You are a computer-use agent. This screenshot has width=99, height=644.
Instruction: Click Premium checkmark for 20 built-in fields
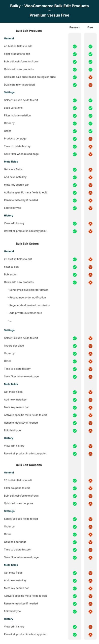(x=75, y=480)
